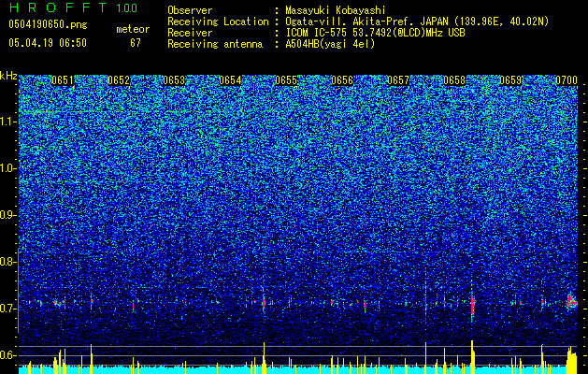Image resolution: width=588 pixels, height=374 pixels.
Task: Click the 0652 time marker
Action: pyautogui.click(x=119, y=80)
